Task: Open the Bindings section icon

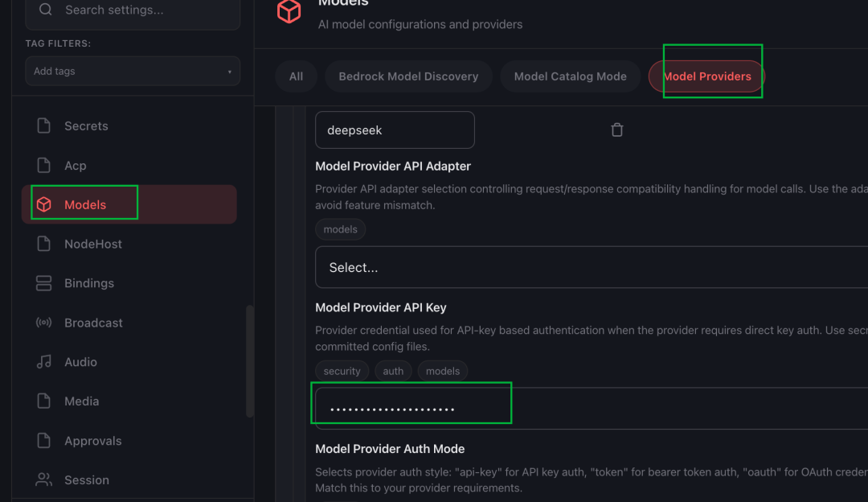Action: point(43,283)
